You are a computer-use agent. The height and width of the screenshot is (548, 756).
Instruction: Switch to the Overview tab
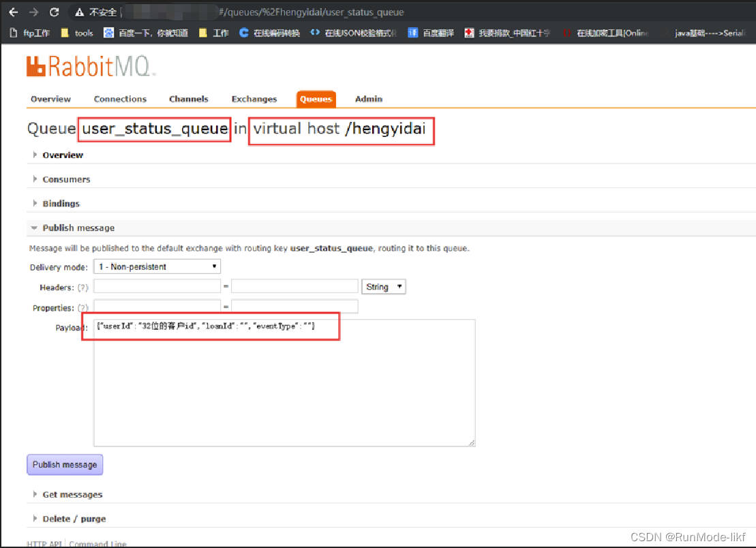(50, 99)
